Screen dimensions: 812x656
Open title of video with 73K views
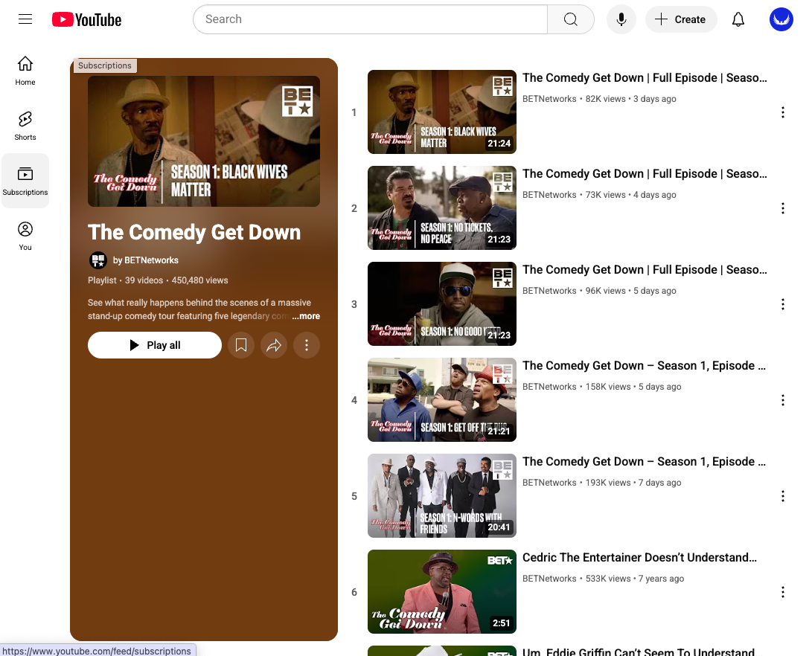645,174
